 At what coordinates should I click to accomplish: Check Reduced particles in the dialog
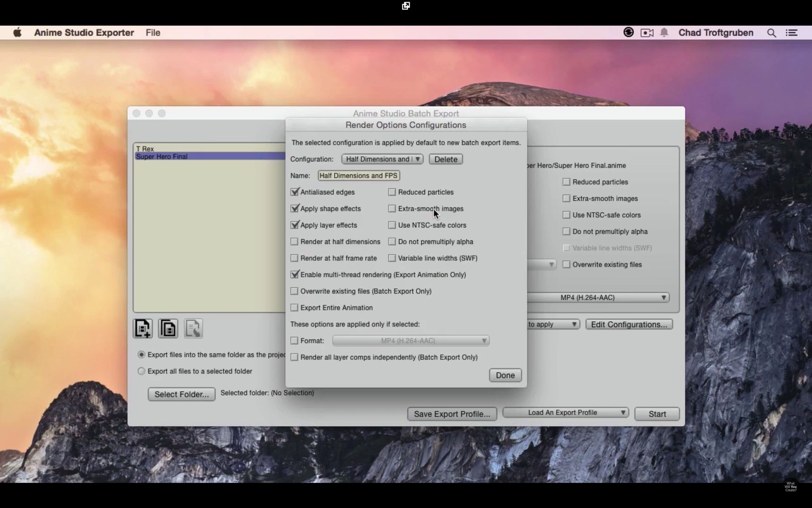pyautogui.click(x=392, y=192)
